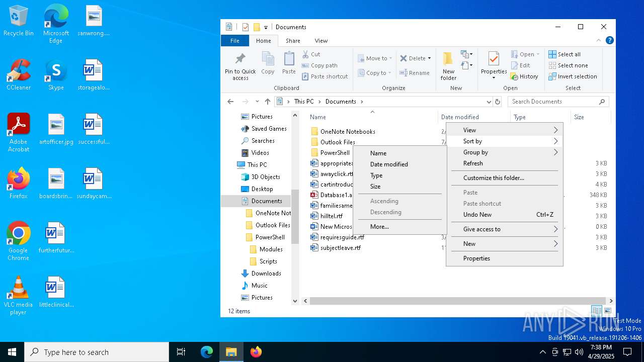Click the Size column header
Screen dimensions: 644x362
tap(590, 117)
